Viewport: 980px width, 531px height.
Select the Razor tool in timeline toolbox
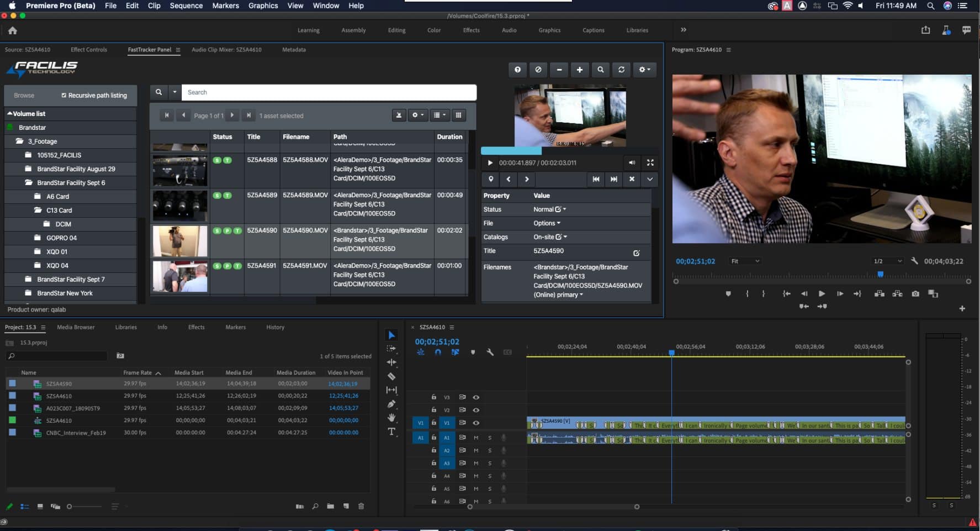pyautogui.click(x=391, y=376)
